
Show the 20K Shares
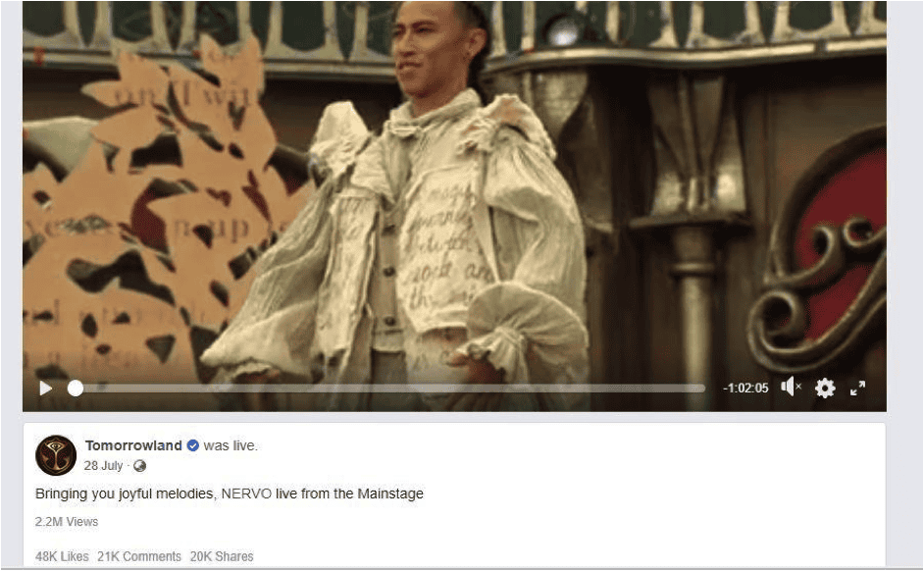(x=222, y=556)
